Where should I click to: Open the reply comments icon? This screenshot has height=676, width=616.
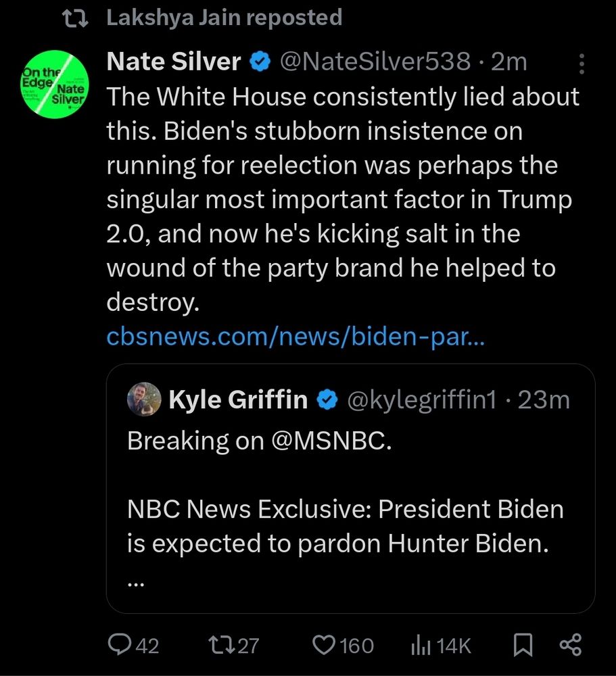(x=122, y=645)
